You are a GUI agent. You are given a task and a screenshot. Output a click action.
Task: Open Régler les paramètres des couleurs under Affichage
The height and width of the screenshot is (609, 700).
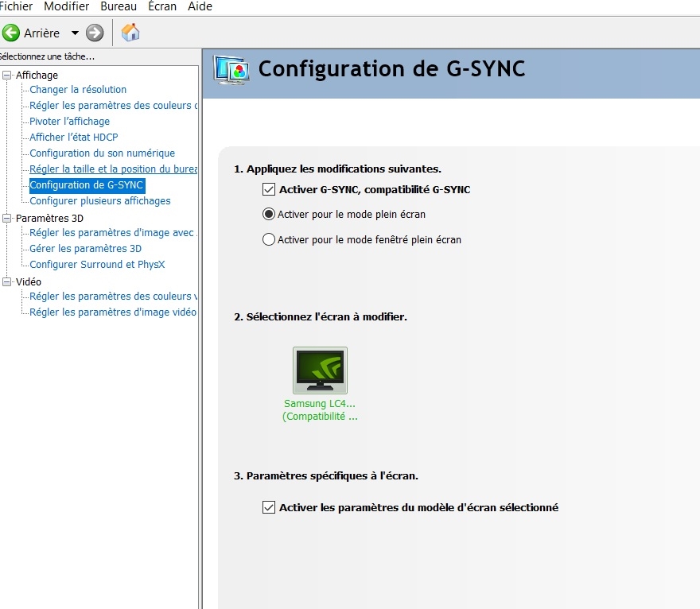coord(114,105)
